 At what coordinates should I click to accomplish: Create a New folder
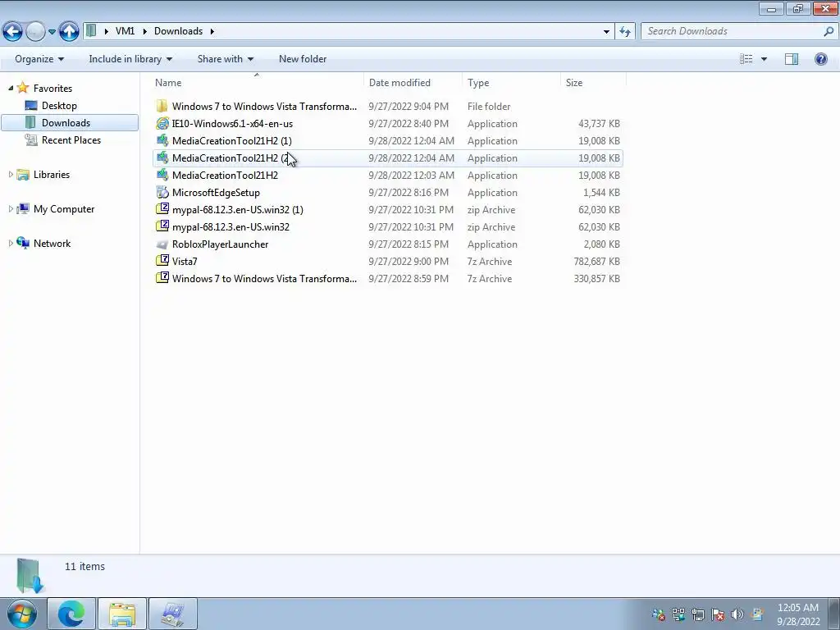click(303, 59)
